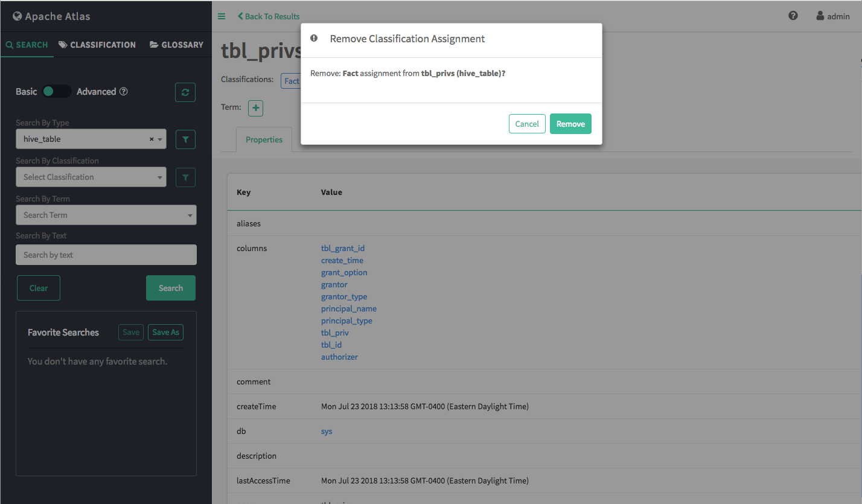
Task: Open the grantor column link
Action: (x=334, y=284)
